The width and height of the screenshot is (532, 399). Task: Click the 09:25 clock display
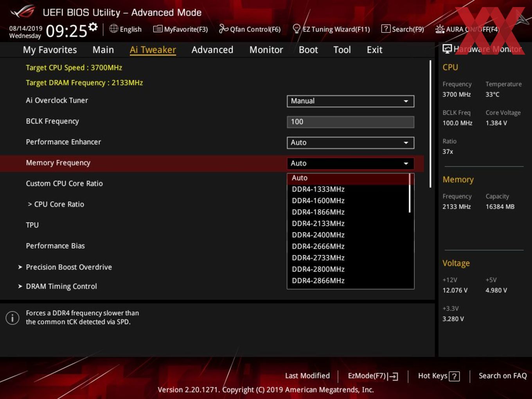click(66, 31)
